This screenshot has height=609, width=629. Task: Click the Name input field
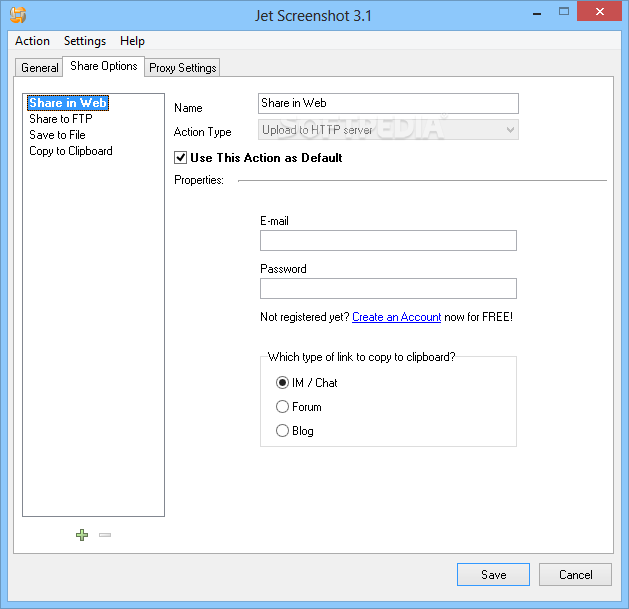point(388,104)
